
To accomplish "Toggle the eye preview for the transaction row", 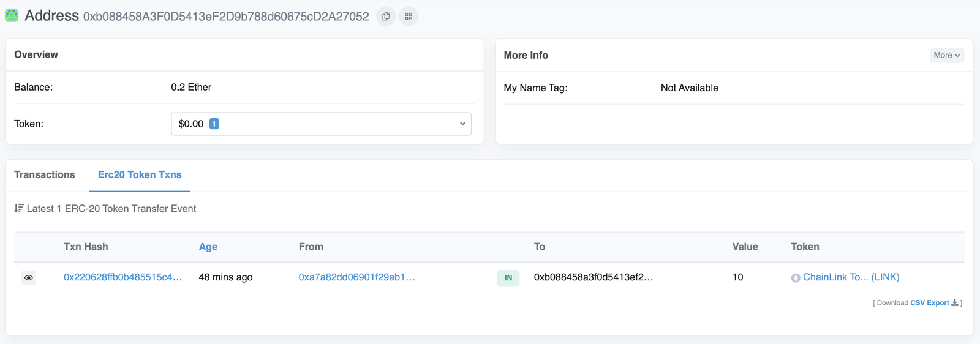I will [x=29, y=278].
